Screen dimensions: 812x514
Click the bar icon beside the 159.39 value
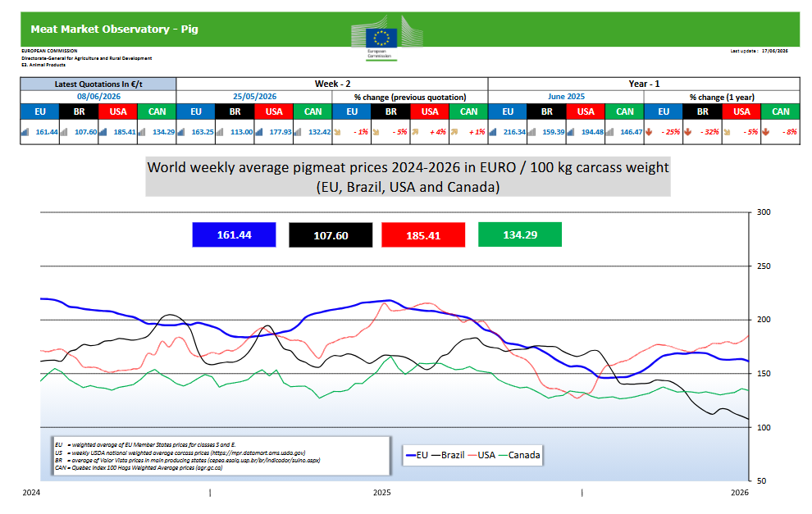click(x=531, y=132)
